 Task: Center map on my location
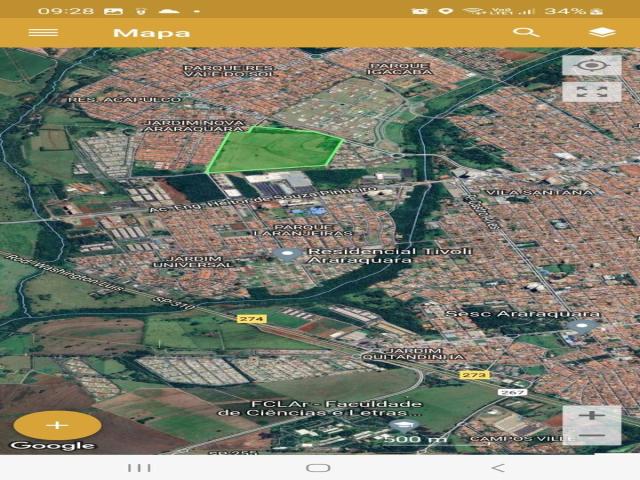point(592,66)
